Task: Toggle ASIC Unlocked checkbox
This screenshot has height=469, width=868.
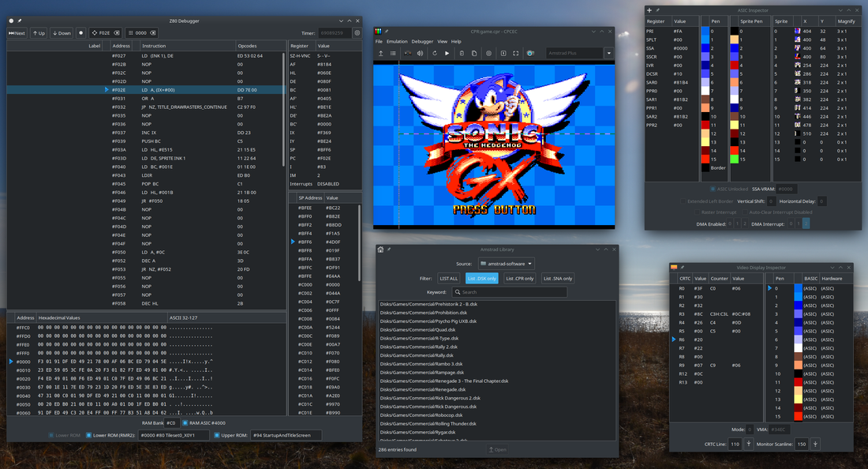Action: click(x=713, y=189)
